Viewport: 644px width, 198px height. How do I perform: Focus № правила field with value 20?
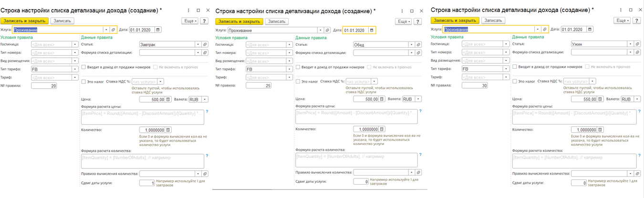pyautogui.click(x=44, y=86)
